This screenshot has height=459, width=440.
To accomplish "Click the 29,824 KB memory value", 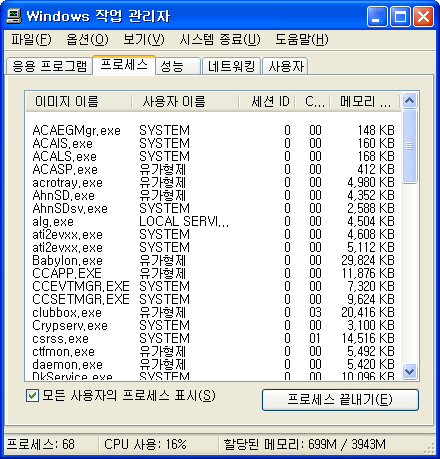I will tap(368, 260).
